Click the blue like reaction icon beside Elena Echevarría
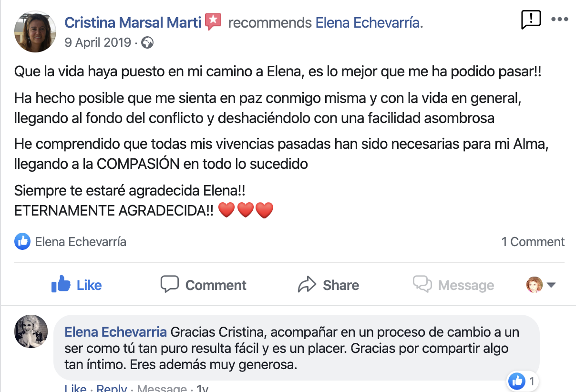The width and height of the screenshot is (576, 392). (22, 242)
